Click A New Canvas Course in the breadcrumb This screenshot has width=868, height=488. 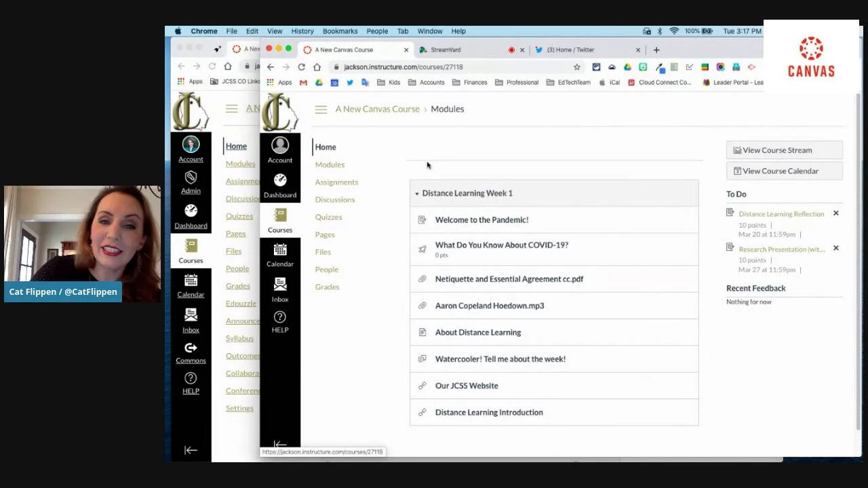(x=377, y=109)
